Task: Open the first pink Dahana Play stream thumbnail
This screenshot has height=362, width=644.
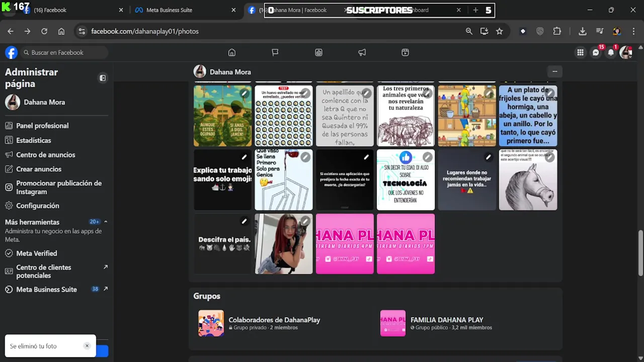Action: 345,244
